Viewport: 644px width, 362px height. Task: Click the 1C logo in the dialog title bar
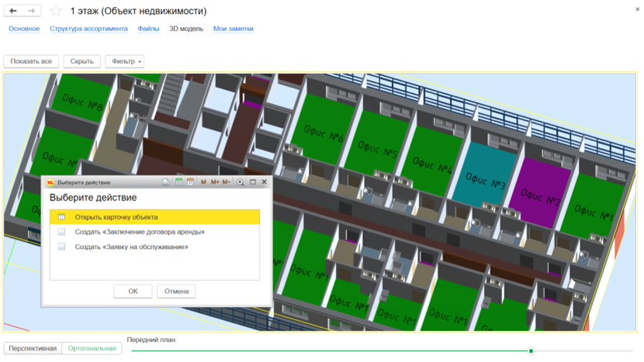click(50, 182)
